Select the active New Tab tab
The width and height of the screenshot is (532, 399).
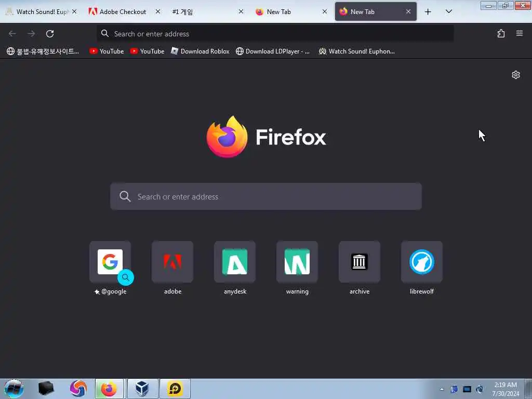[376, 12]
